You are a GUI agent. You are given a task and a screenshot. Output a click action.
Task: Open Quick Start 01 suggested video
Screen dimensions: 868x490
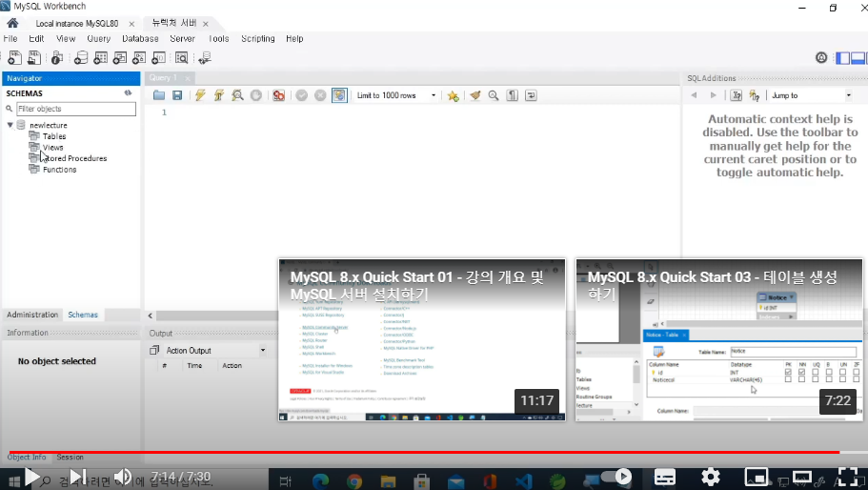pyautogui.click(x=422, y=339)
